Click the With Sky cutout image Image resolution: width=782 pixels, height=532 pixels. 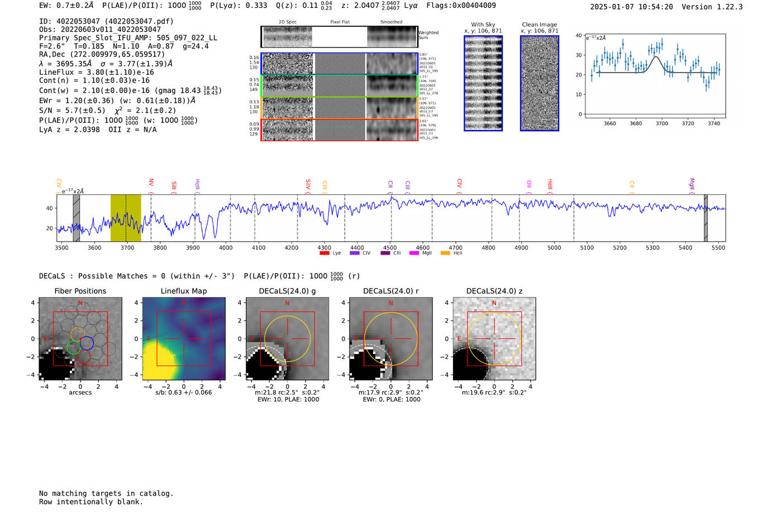point(483,83)
